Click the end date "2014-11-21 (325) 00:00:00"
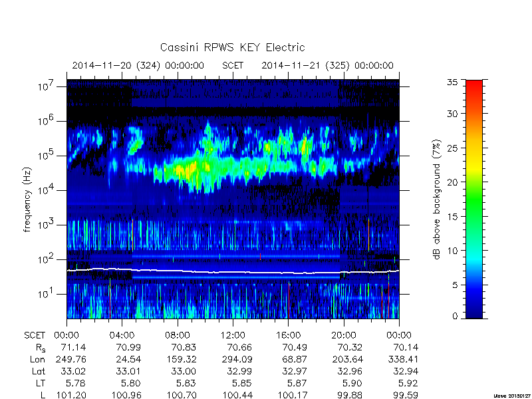Screen dimensions: 532x399 coord(327,65)
